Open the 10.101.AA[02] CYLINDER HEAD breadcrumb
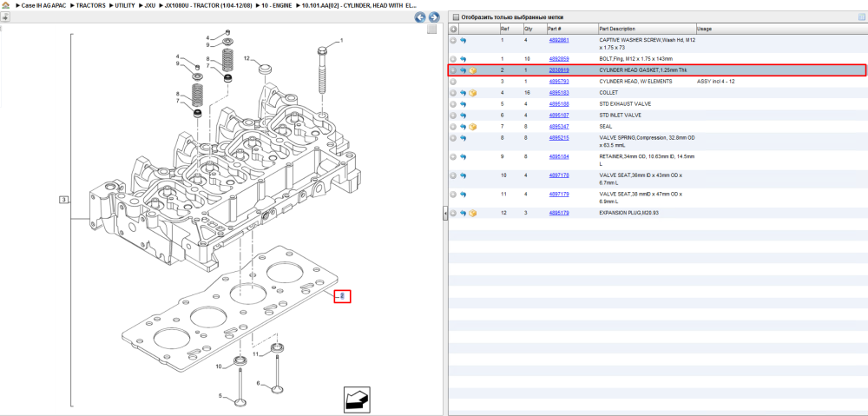The image size is (868, 416). pos(359,5)
